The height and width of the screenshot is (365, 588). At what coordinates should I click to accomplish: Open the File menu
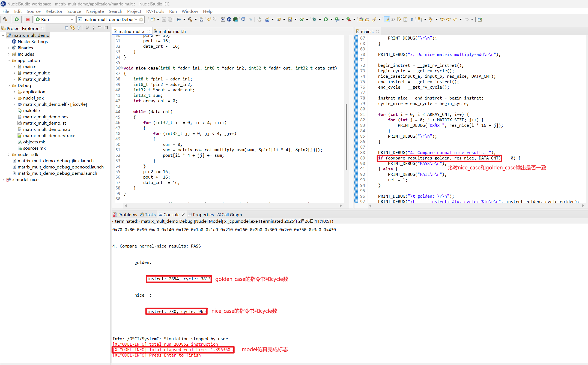pyautogui.click(x=6, y=11)
